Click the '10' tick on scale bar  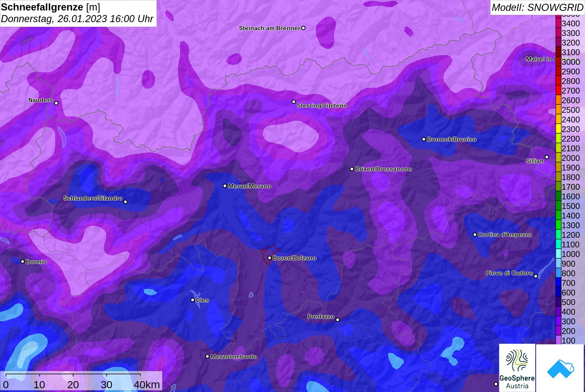click(x=39, y=384)
